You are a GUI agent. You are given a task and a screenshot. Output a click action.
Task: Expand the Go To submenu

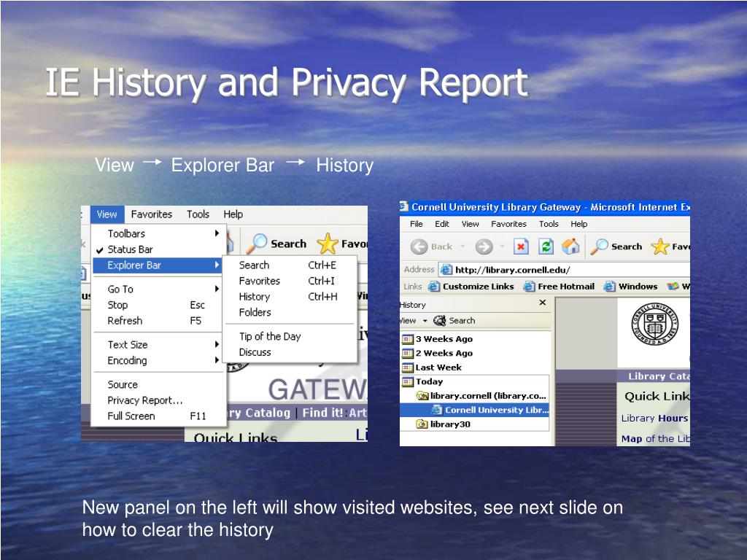158,289
